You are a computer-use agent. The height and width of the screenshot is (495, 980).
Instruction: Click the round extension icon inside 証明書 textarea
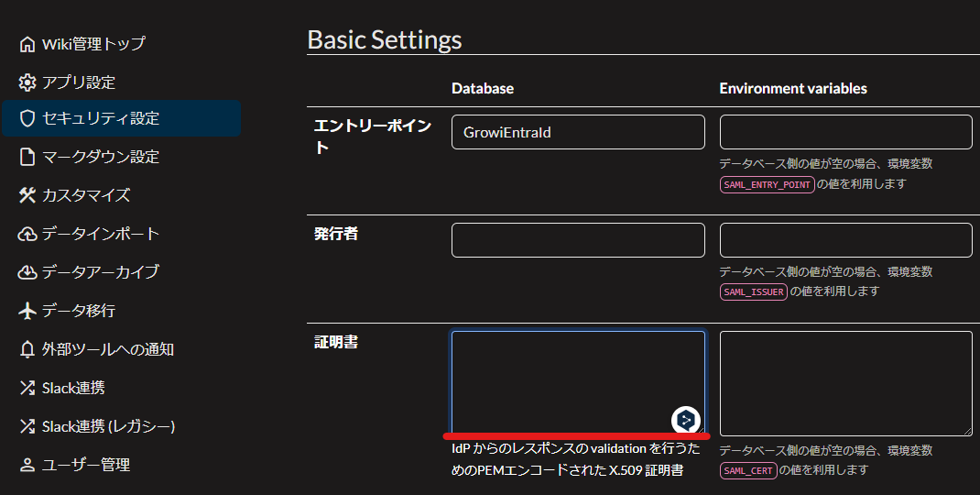point(686,420)
